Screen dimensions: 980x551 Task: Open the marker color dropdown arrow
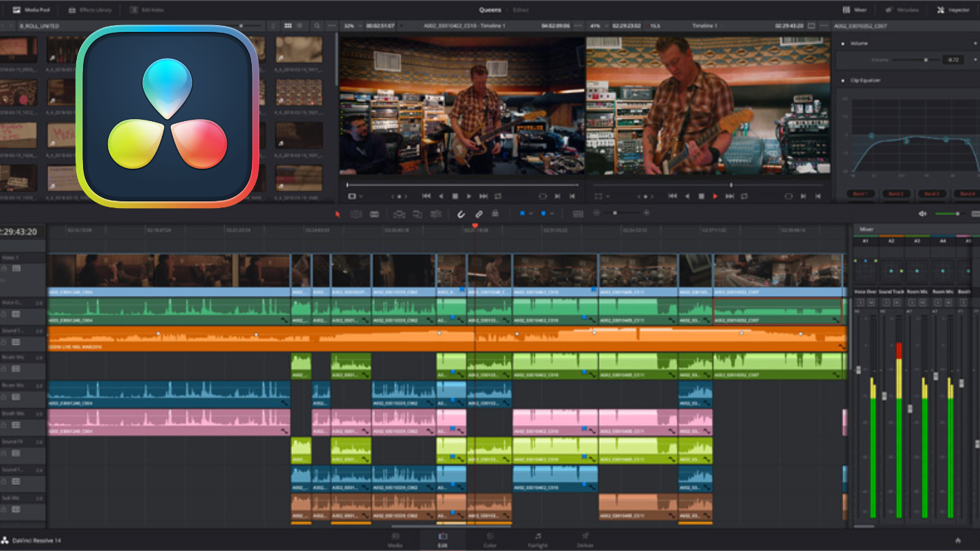(x=552, y=214)
